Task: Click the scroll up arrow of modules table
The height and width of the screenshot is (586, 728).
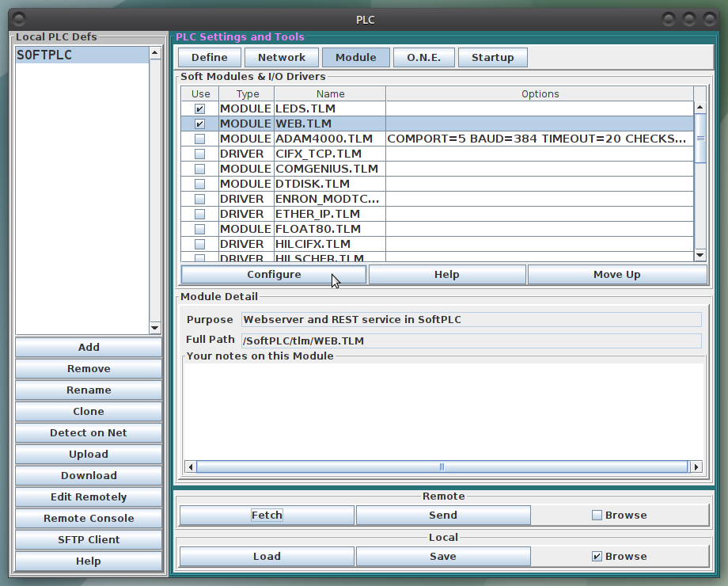Action: (x=700, y=108)
